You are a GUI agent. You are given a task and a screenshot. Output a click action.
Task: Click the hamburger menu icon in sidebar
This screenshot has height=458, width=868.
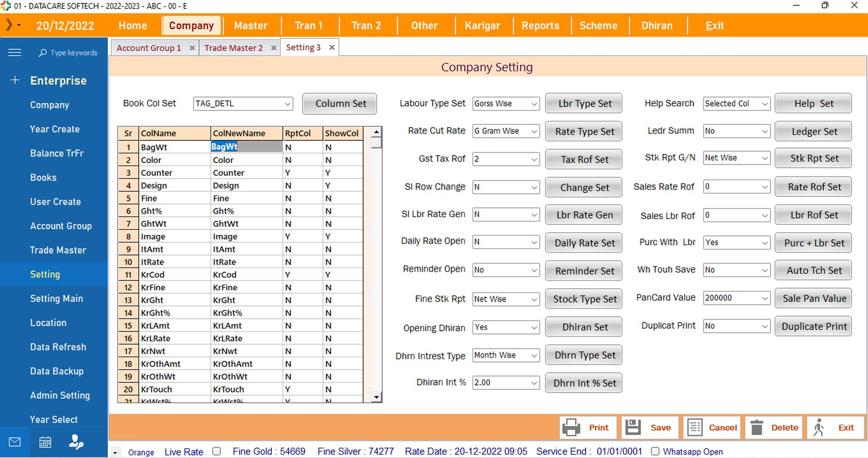click(x=14, y=52)
